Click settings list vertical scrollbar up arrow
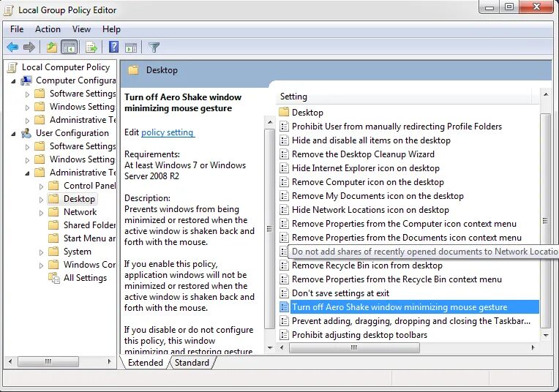 pyautogui.click(x=545, y=94)
